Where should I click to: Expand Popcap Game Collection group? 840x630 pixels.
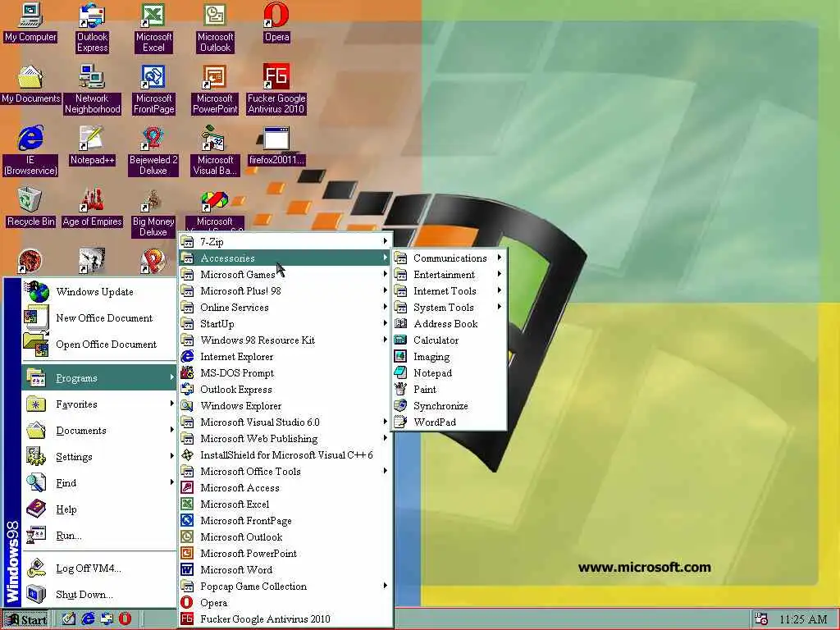[285, 587]
